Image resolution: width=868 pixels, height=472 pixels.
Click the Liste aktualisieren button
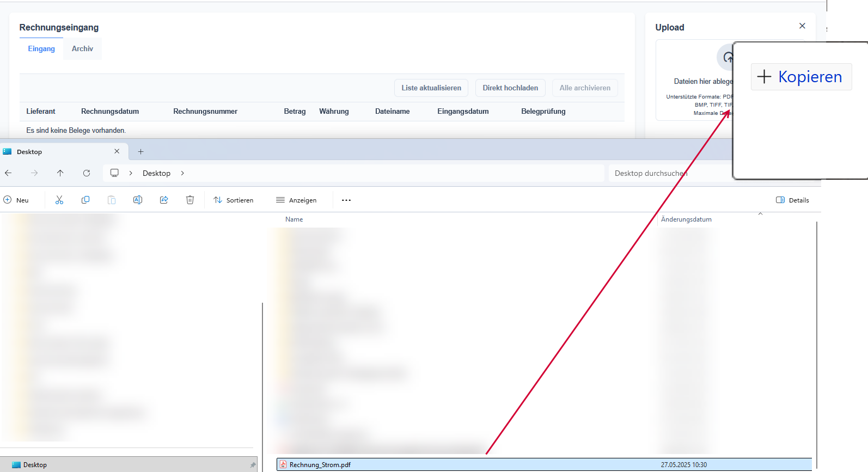click(431, 88)
